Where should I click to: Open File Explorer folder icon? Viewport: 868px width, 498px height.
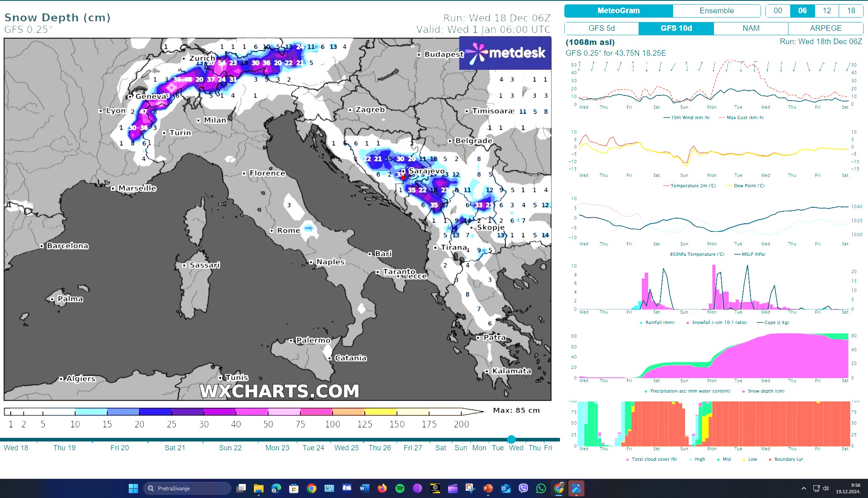pyautogui.click(x=258, y=488)
